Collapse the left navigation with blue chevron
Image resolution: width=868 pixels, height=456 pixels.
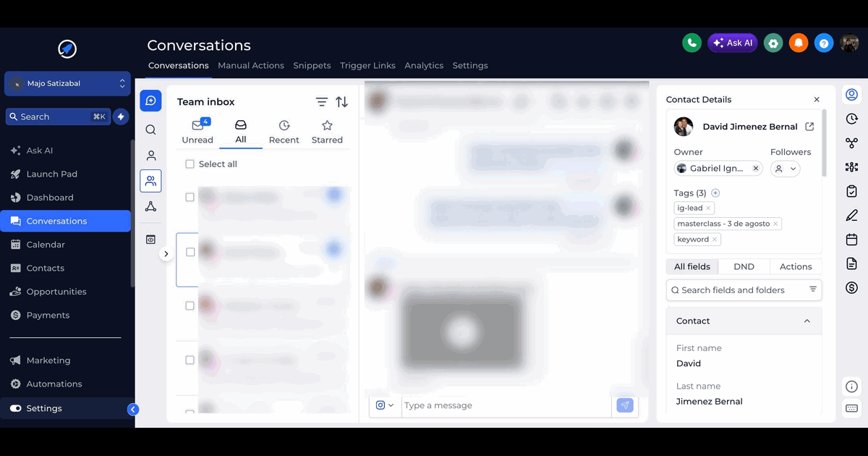[133, 410]
